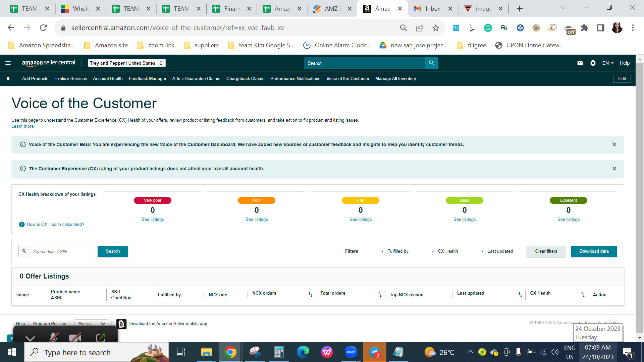Open the Chrome profile avatar

[x=617, y=28]
